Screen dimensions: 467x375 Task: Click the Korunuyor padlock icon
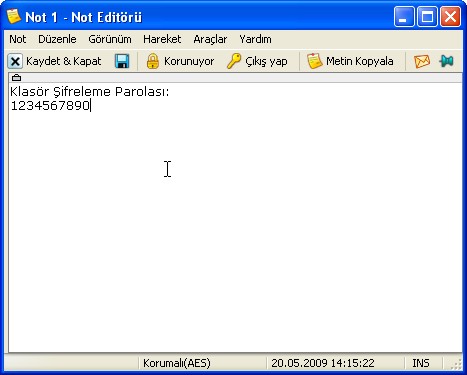click(x=153, y=61)
